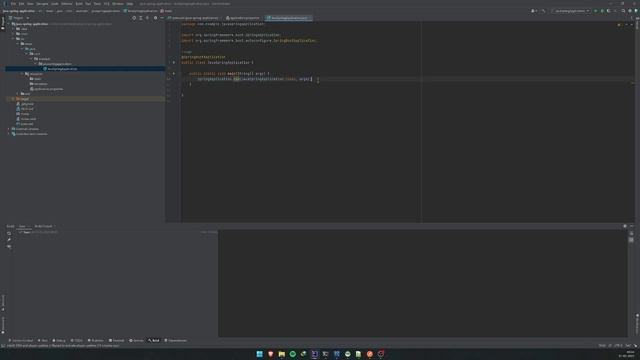The width and height of the screenshot is (640, 360).
Task: Select HELP.md file in tree
Action: coord(25,109)
